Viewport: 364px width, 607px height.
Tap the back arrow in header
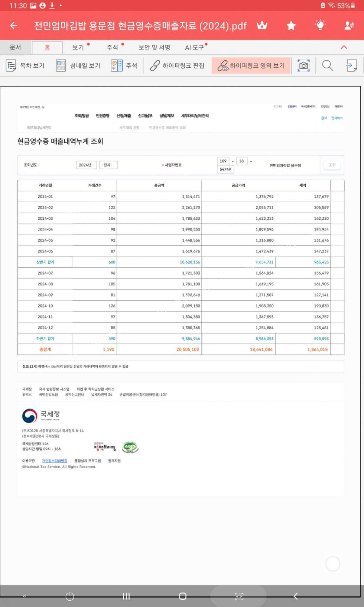click(14, 26)
